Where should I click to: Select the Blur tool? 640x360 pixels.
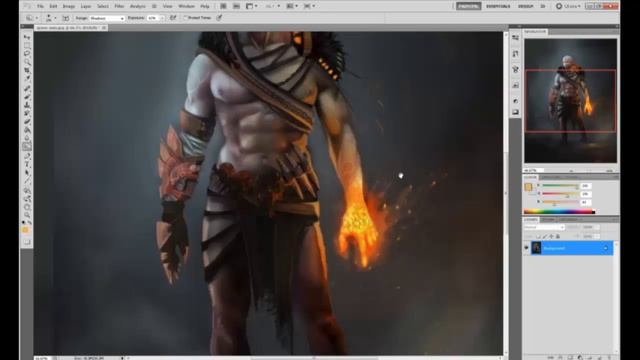coord(27,138)
